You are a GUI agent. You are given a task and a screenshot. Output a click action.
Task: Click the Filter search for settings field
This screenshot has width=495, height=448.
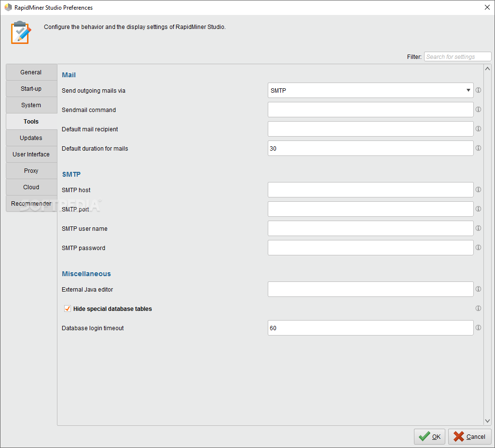pos(457,56)
